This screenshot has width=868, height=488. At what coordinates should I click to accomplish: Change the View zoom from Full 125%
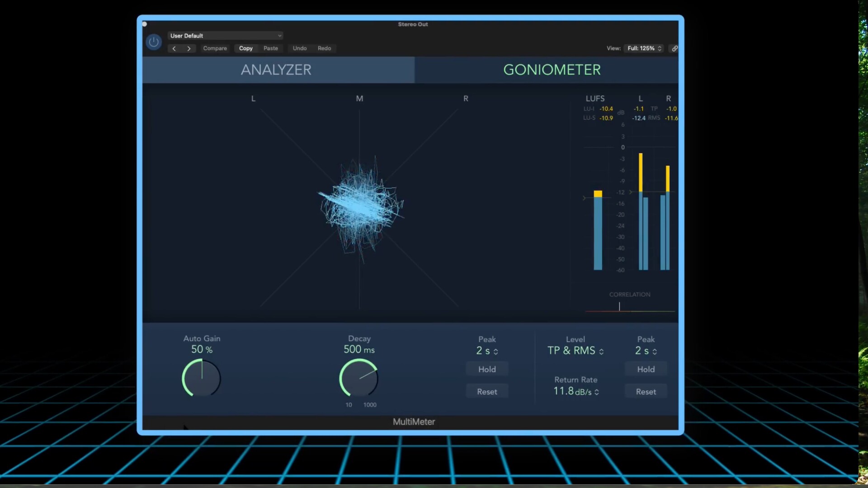(643, 48)
